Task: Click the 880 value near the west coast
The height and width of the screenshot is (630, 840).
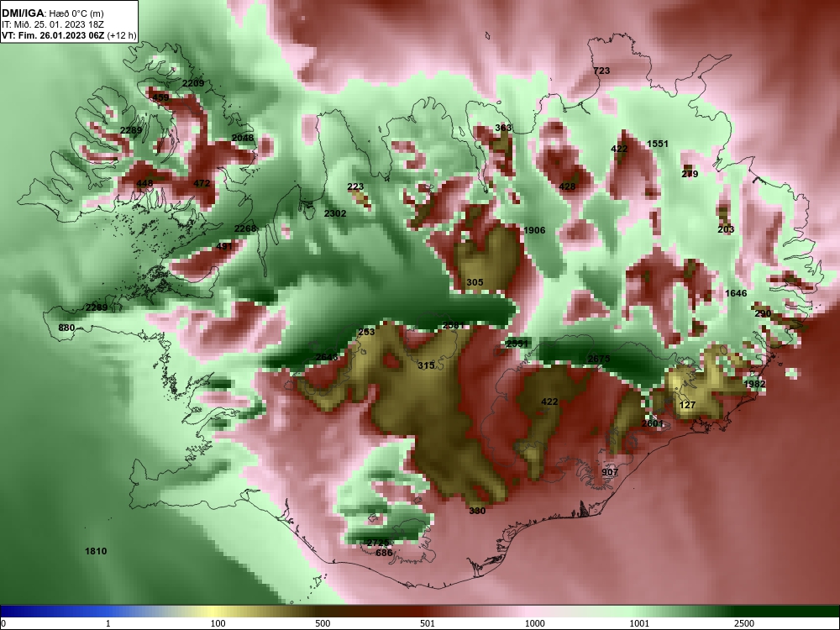Action: (x=66, y=328)
